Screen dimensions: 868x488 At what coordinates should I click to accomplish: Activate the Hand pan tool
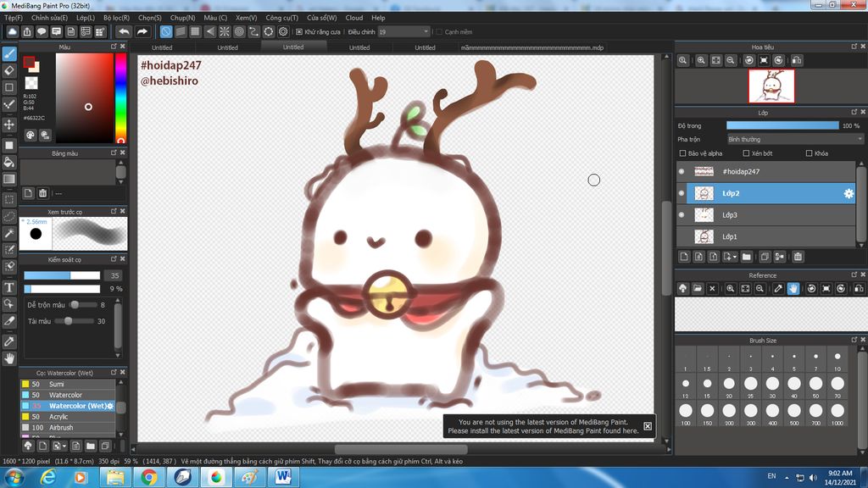9,358
